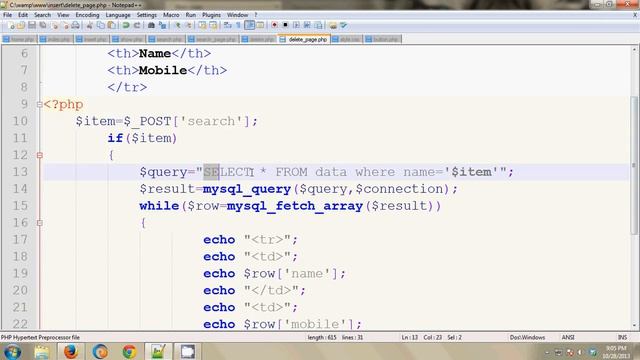The image size is (640, 360).
Task: Click mysql_fetch_array on line 15
Action: coord(295,206)
